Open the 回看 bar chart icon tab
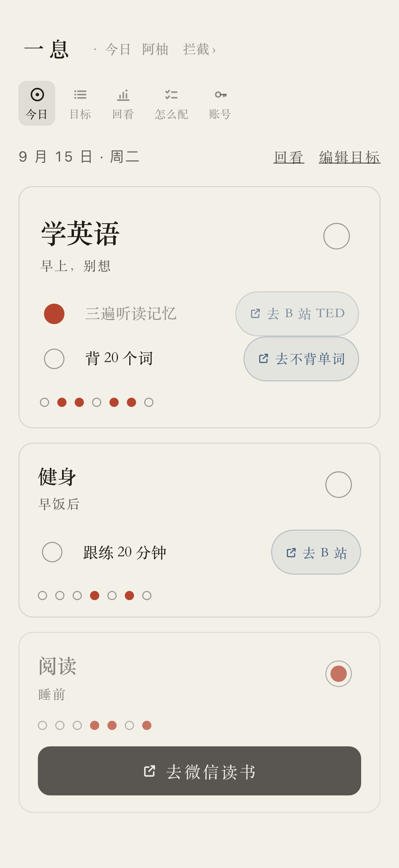 point(123,103)
